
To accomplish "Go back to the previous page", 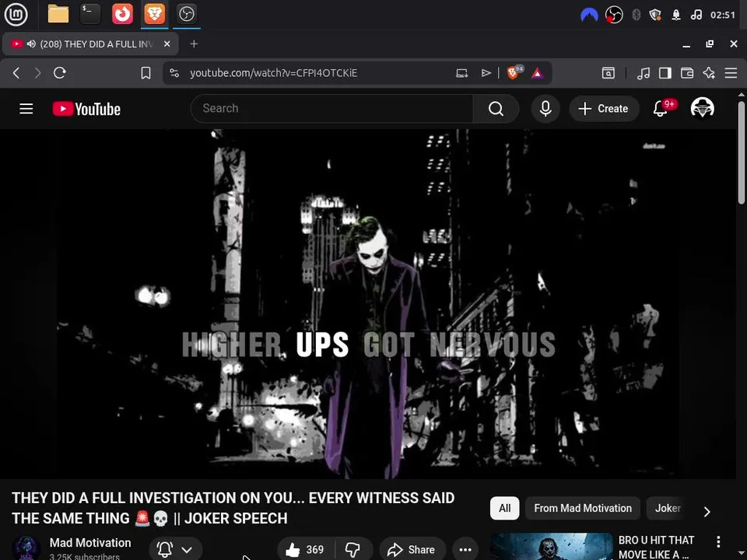I will point(16,73).
